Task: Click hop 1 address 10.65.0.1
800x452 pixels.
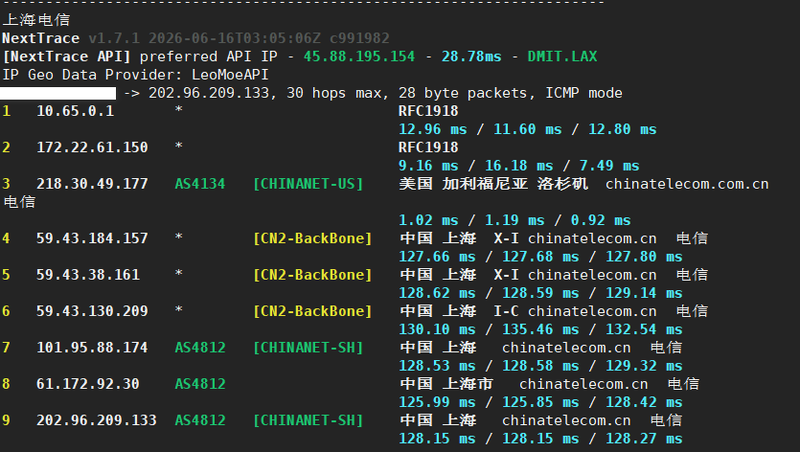Action: [x=75, y=111]
